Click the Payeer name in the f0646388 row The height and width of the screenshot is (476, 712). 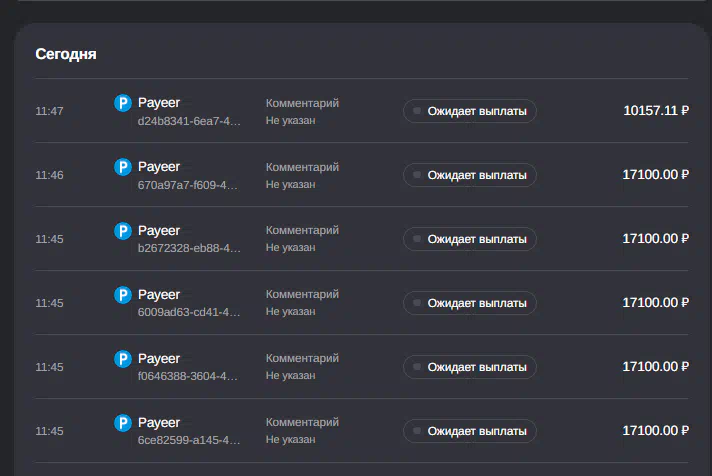point(159,359)
